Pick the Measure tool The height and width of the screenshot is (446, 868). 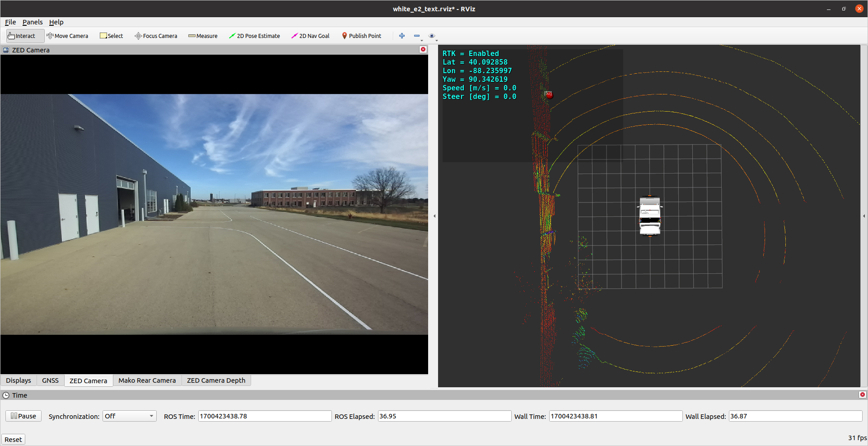[203, 36]
